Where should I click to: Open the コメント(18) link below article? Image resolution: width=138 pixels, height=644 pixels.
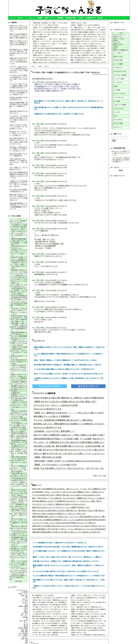point(102,475)
